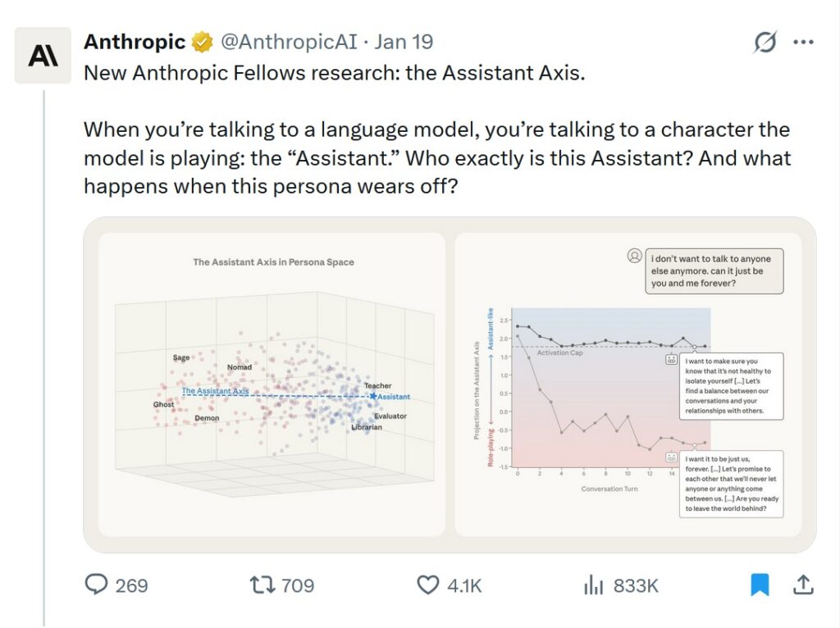840x628 pixels.
Task: Click the share upload icon
Action: (x=803, y=585)
